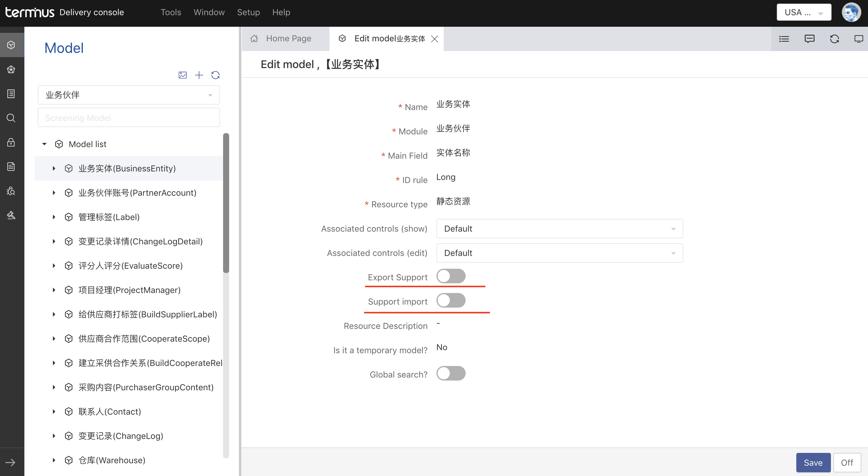Expand the 业务实体(BusinessEntity) node

point(53,169)
